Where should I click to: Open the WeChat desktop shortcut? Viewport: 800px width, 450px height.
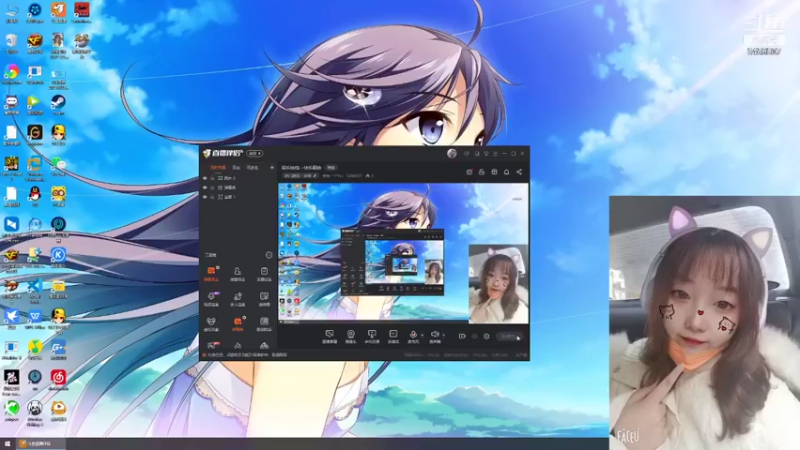coord(58,166)
